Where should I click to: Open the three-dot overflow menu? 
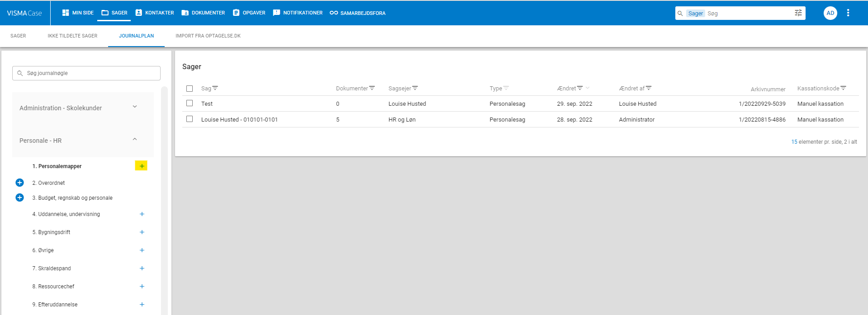click(848, 13)
